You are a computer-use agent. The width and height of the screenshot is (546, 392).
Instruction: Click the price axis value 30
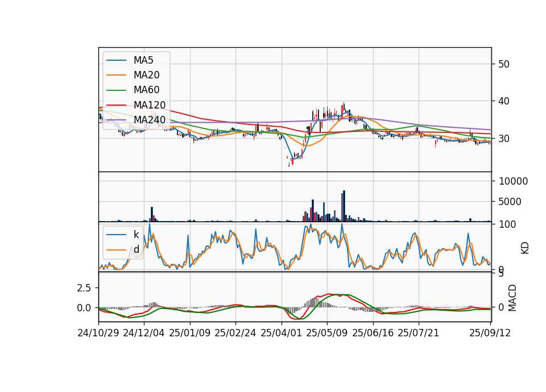click(x=504, y=139)
